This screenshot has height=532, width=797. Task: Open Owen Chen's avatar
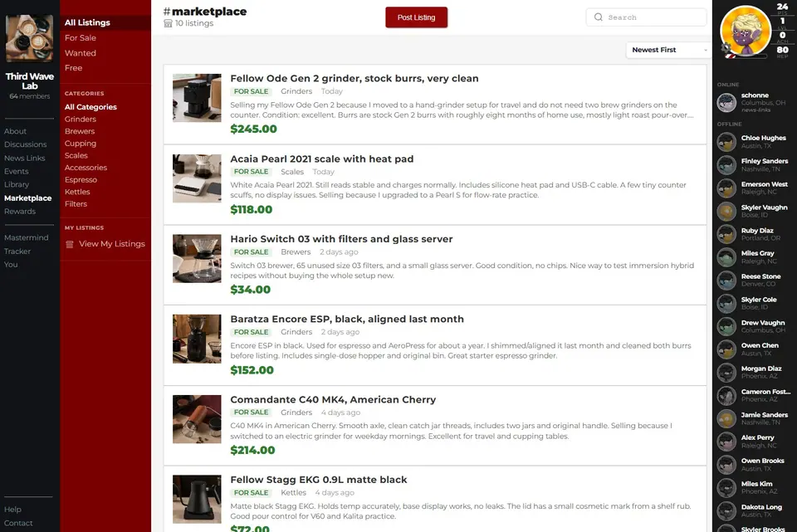tap(726, 349)
